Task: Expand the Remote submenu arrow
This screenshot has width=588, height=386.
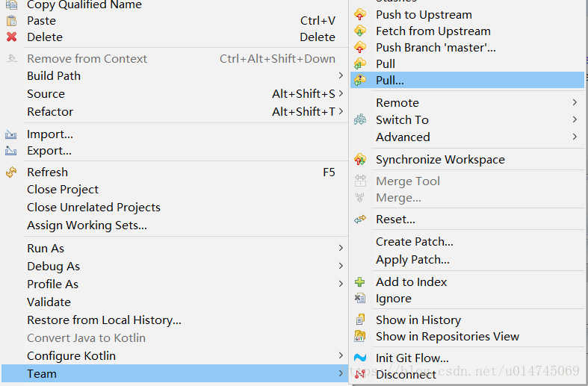Action: click(x=575, y=102)
